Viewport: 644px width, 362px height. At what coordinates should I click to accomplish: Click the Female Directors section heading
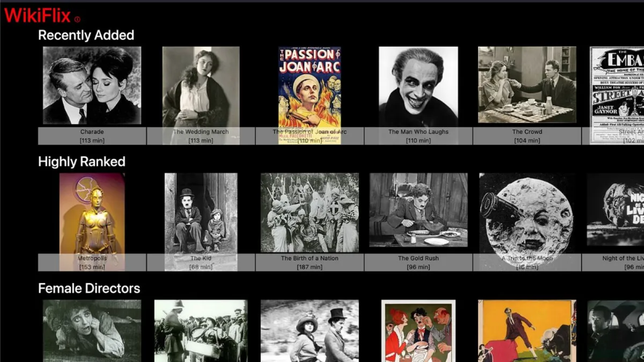(x=89, y=288)
